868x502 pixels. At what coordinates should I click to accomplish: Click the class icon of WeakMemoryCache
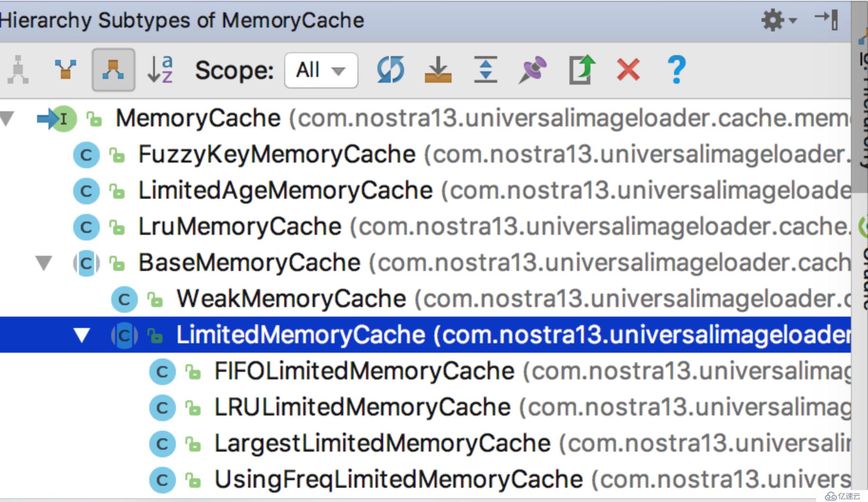pyautogui.click(x=124, y=299)
